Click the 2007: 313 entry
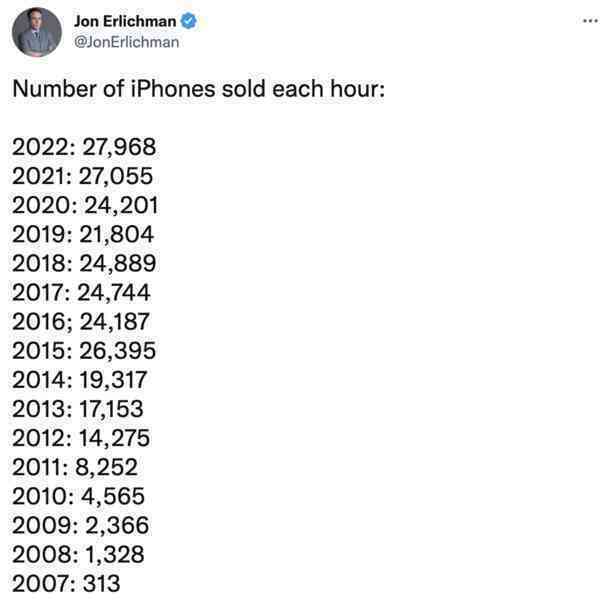This screenshot has width=610, height=600. pos(66,583)
